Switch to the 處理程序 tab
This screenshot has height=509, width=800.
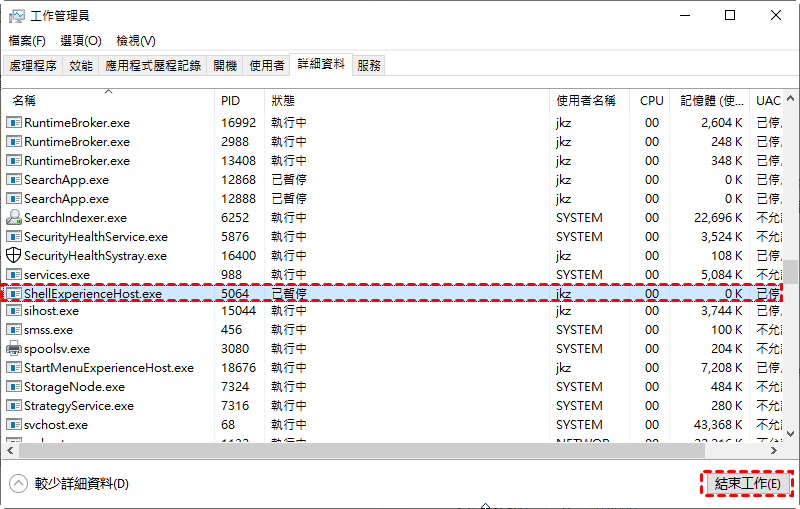coord(34,65)
